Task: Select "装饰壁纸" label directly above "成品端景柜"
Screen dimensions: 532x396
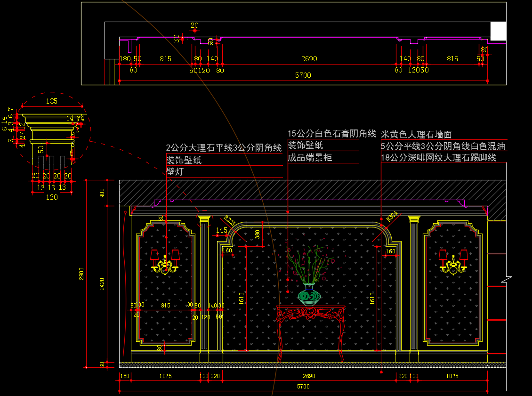Action: pyautogui.click(x=306, y=145)
